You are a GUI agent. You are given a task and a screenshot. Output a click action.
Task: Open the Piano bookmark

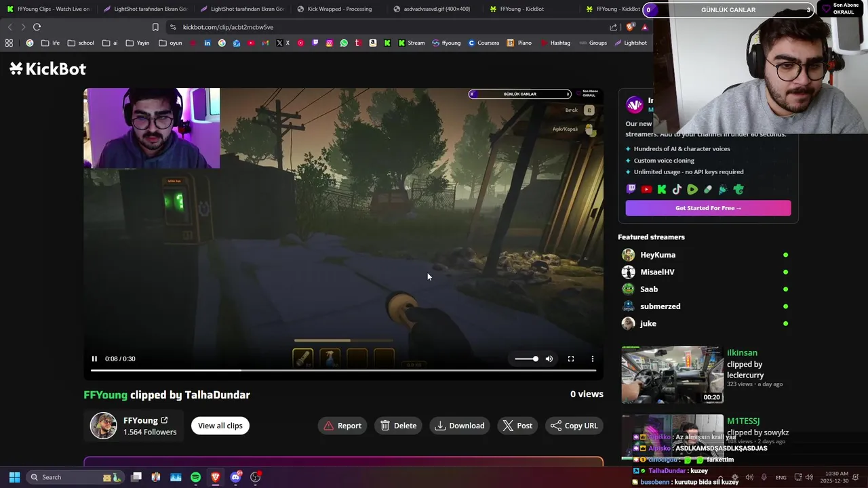click(519, 43)
